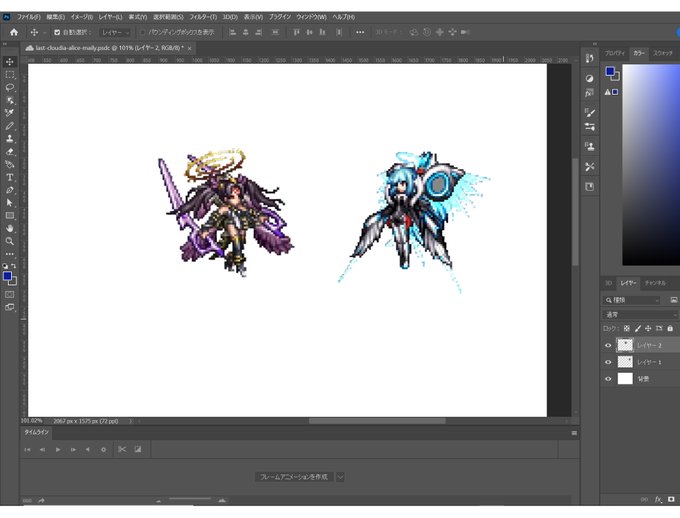
Task: Toggle lock position icon in Layers panel
Action: click(648, 328)
